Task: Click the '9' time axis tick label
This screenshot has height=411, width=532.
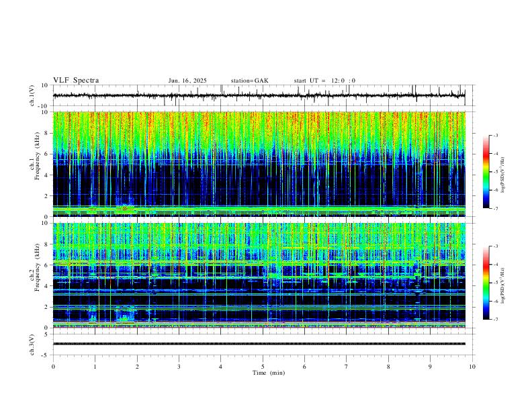Action: (x=430, y=367)
